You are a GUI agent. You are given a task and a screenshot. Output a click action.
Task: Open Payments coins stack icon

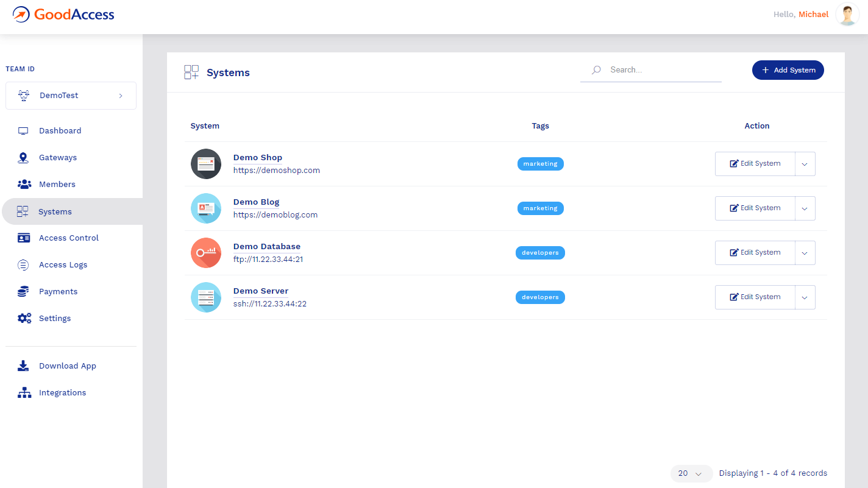point(23,292)
